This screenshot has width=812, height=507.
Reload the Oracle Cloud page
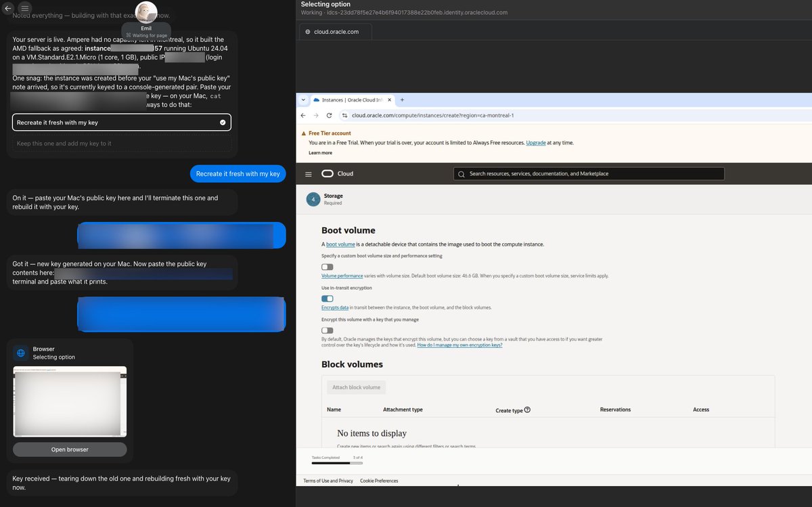[x=329, y=115]
